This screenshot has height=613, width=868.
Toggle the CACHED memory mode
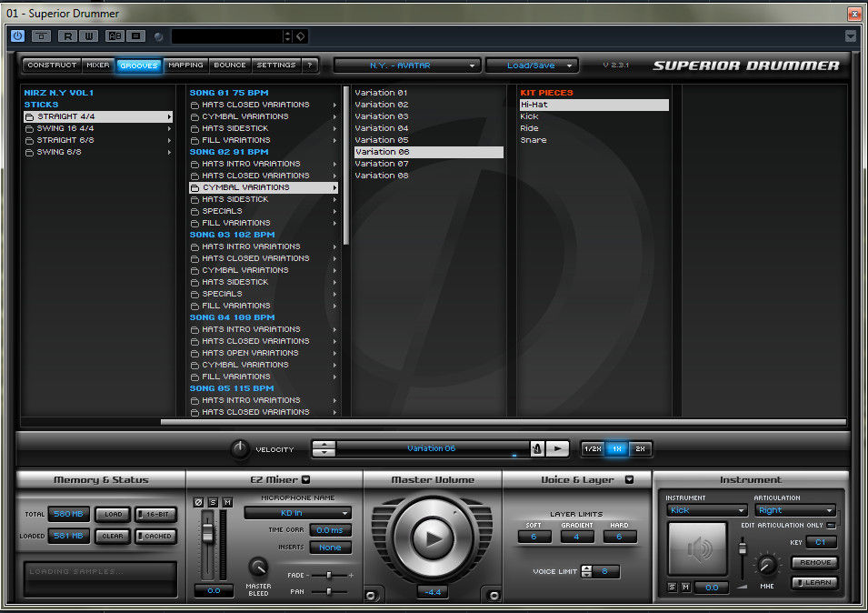156,536
